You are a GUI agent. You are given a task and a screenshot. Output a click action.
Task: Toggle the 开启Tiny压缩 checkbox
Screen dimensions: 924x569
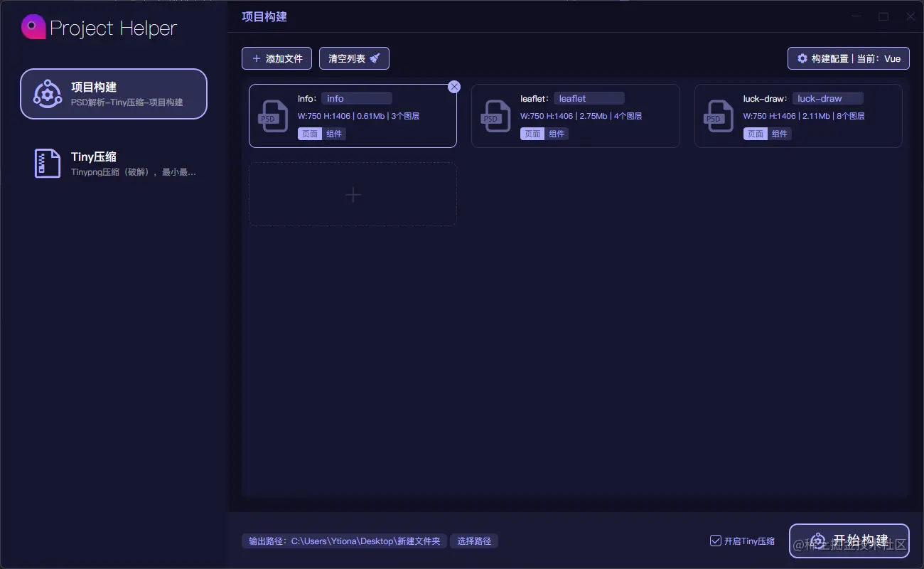716,541
